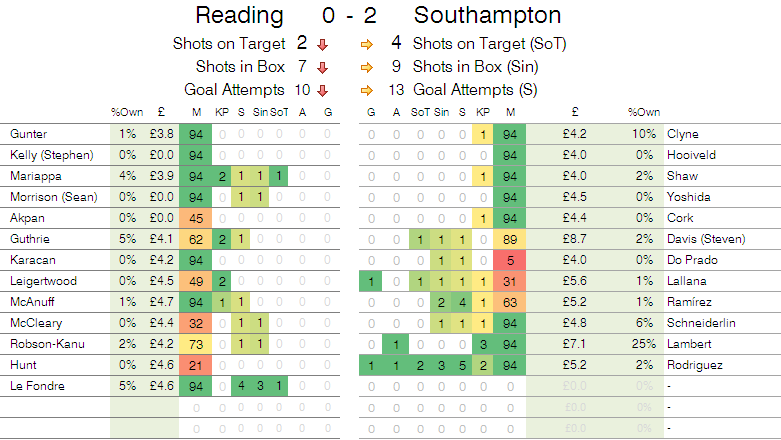This screenshot has width=781, height=440.
Task: Click the orange right arrow before Shots in Box (Sin)
Action: click(x=367, y=67)
